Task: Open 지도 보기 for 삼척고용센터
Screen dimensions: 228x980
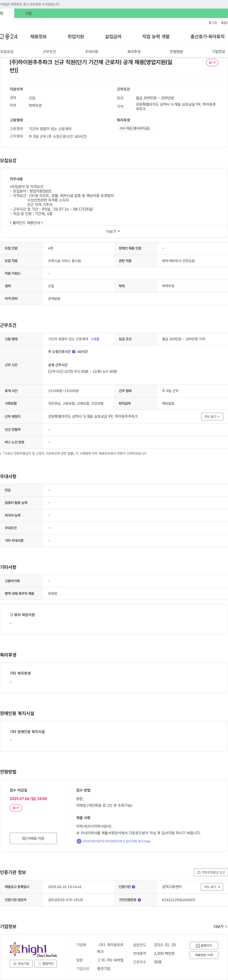Action: pos(212,887)
